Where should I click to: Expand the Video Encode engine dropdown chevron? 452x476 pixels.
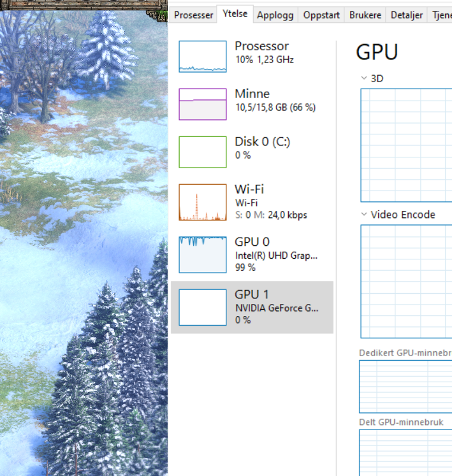click(x=364, y=214)
